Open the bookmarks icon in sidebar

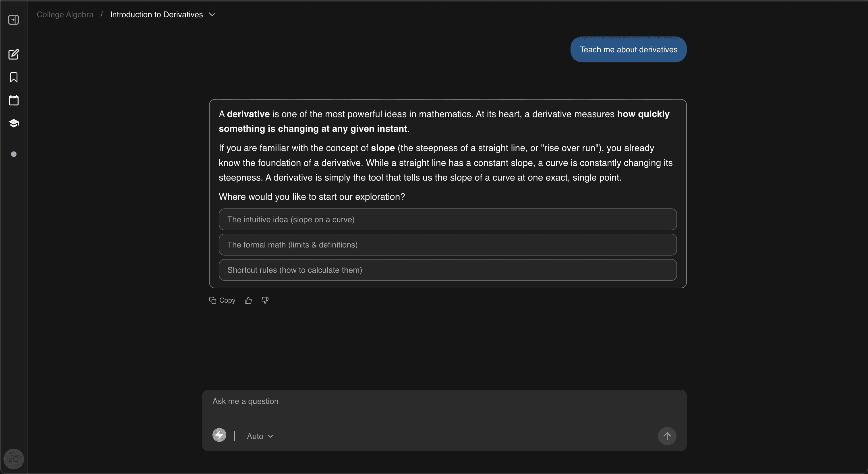click(13, 77)
